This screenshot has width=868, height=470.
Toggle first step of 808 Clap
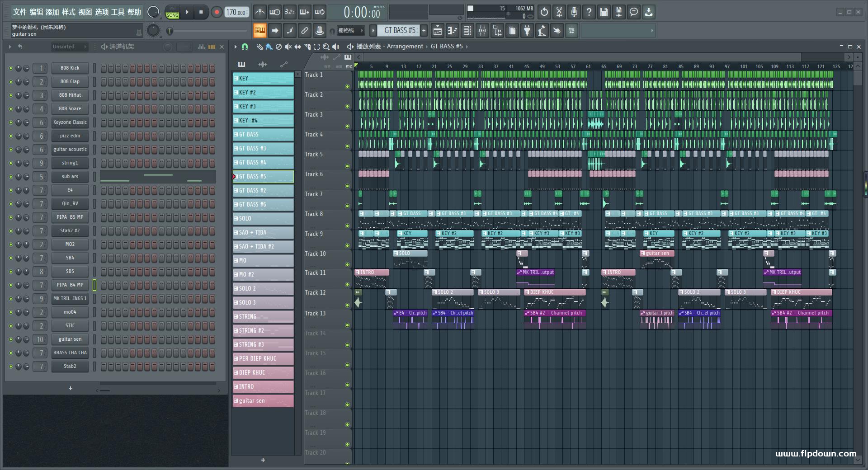pyautogui.click(x=104, y=82)
